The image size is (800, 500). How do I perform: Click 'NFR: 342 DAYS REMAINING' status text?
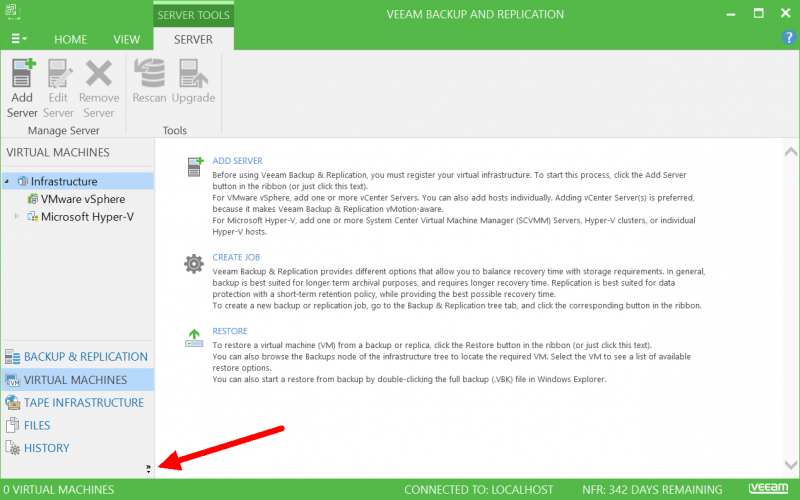tap(652, 490)
